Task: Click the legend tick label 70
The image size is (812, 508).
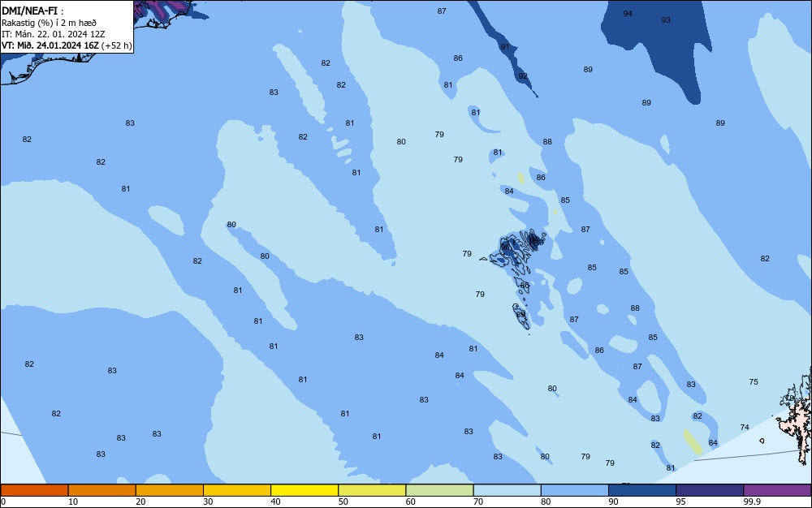Action: point(478,502)
